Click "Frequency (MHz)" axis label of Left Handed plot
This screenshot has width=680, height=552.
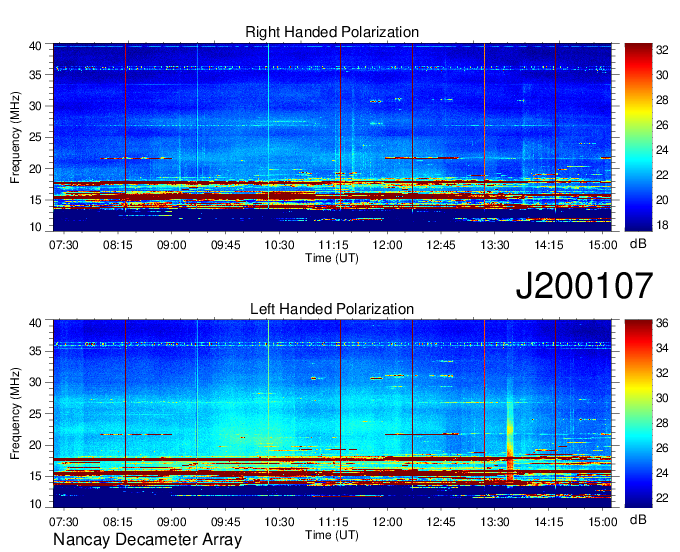click(15, 414)
